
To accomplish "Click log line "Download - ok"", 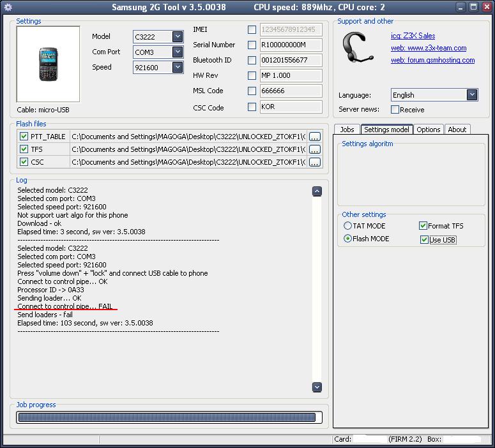I will tap(40, 223).
